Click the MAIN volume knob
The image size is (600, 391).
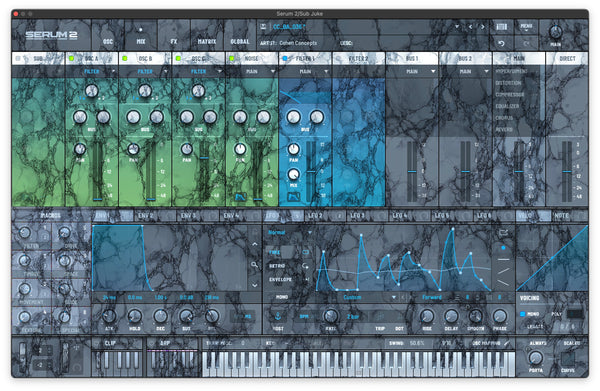click(x=556, y=32)
